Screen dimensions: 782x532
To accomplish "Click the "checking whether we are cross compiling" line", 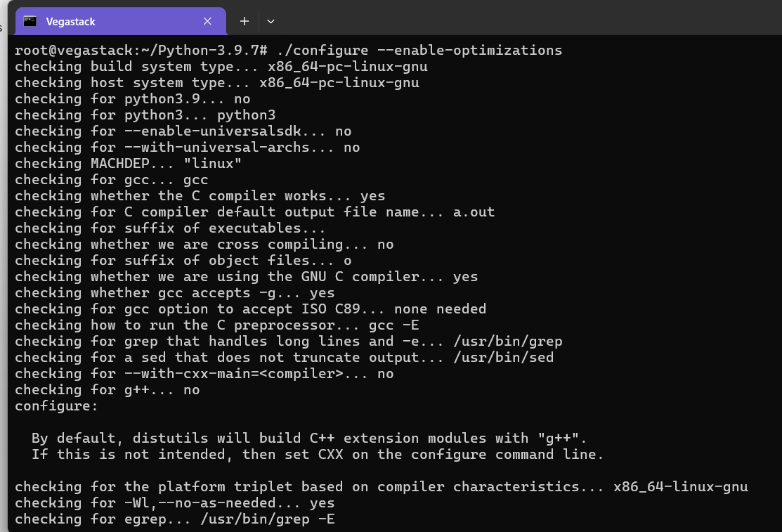I will (x=204, y=245).
